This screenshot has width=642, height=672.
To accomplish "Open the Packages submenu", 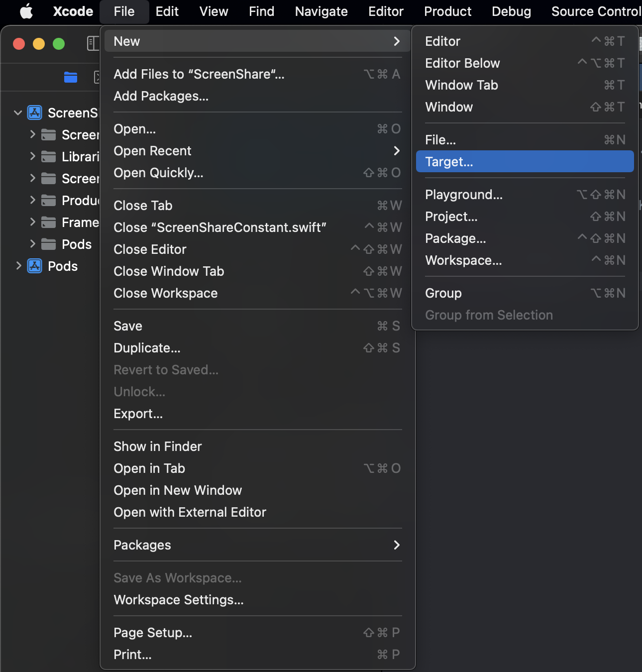I will (257, 545).
